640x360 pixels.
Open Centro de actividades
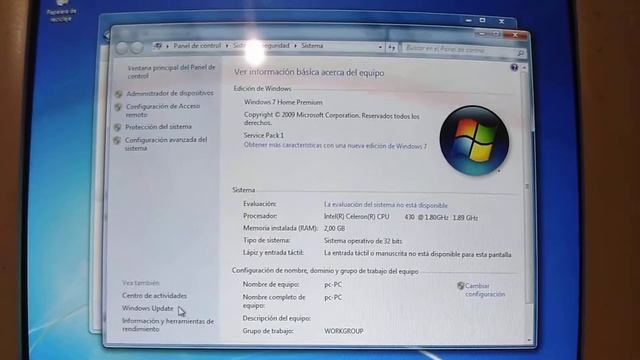(x=154, y=296)
